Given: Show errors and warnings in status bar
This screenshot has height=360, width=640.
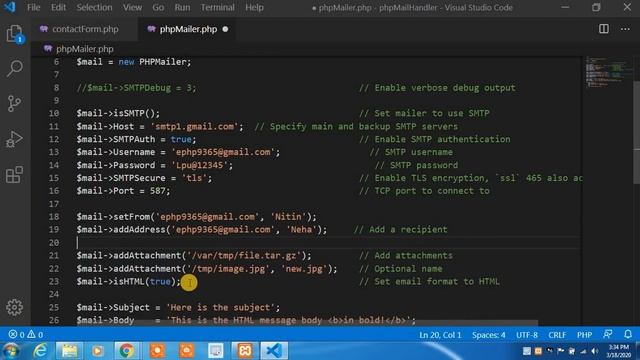Looking at the screenshot, I should click(x=26, y=335).
